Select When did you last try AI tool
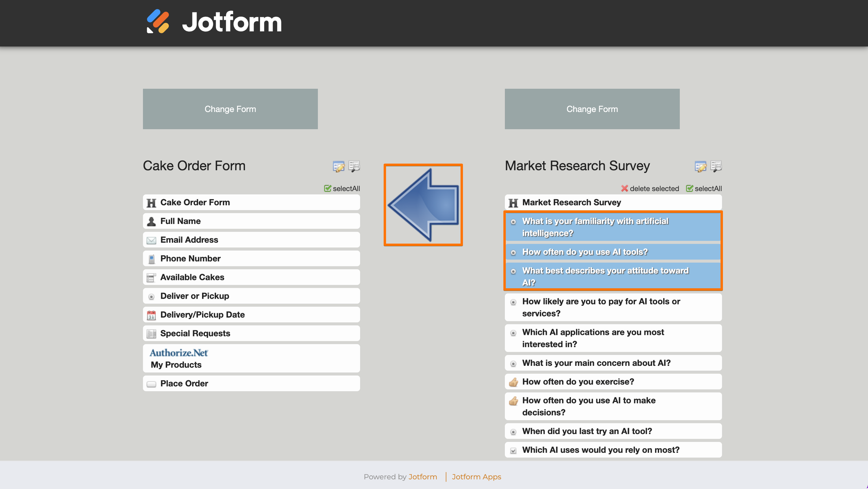 (613, 431)
